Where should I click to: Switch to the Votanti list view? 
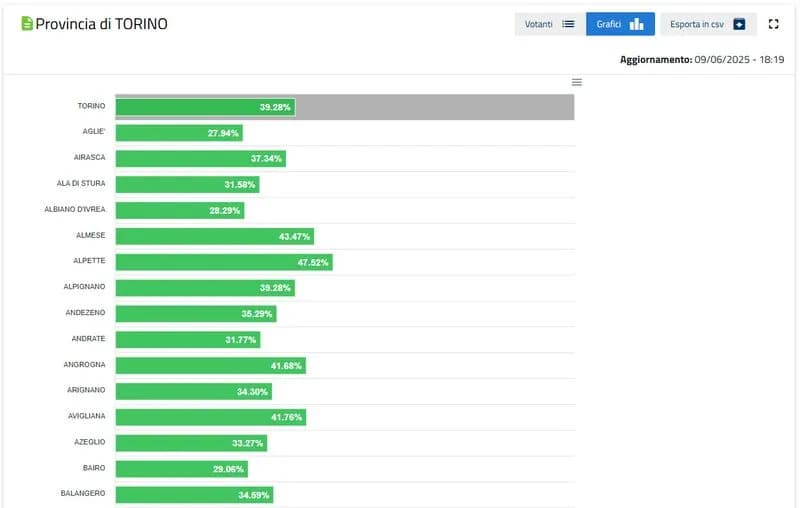[x=549, y=24]
